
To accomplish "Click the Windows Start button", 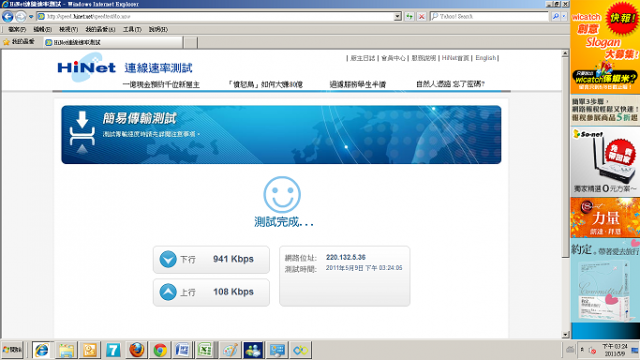I will (x=12, y=350).
